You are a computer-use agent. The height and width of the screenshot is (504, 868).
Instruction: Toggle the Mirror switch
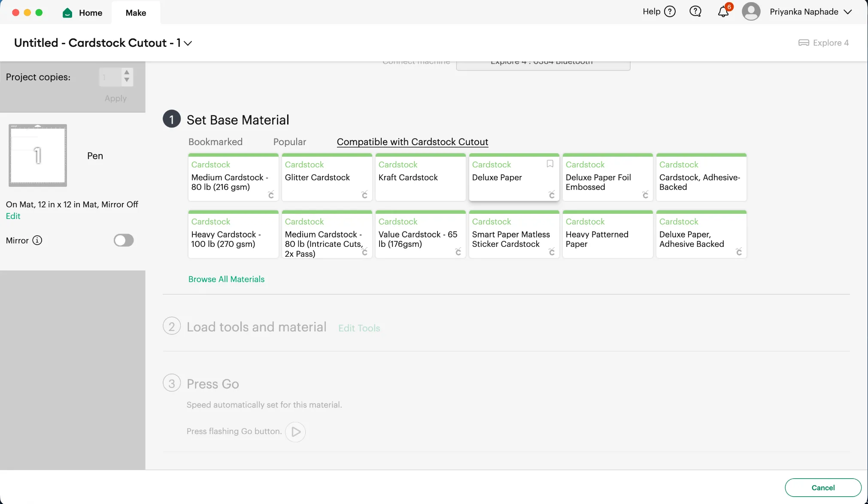click(124, 240)
